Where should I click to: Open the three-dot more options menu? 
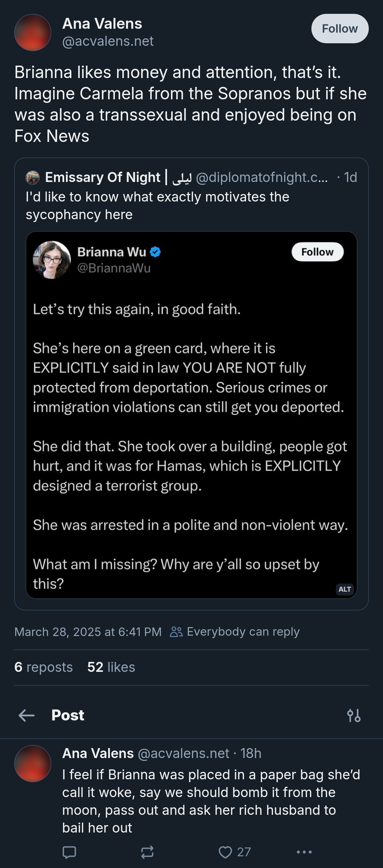click(x=304, y=852)
